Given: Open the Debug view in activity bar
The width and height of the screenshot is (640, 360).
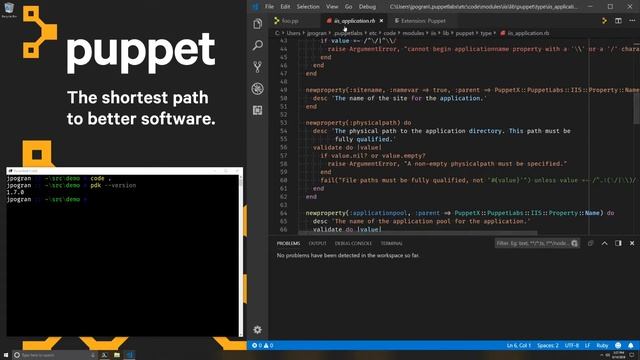Looking at the screenshot, I should pos(258,89).
